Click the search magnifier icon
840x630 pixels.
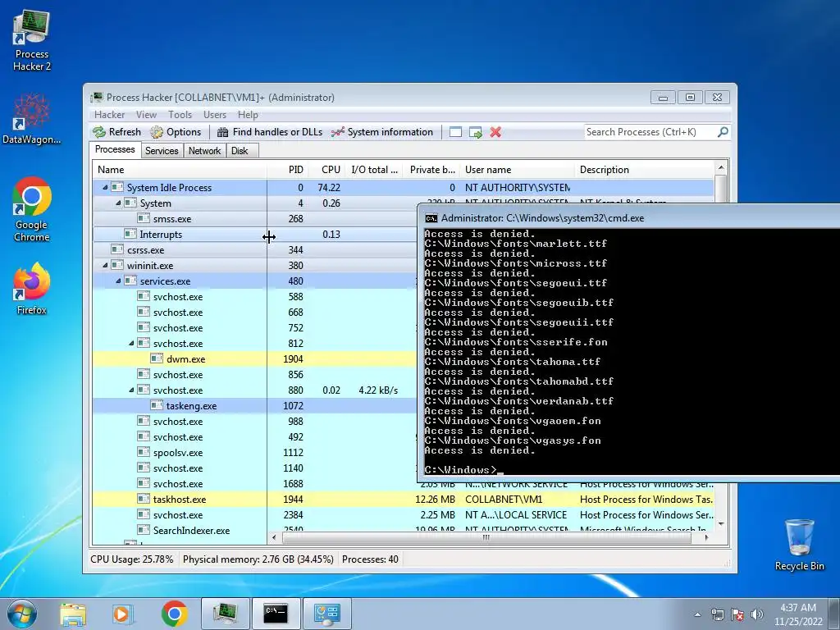pyautogui.click(x=723, y=132)
